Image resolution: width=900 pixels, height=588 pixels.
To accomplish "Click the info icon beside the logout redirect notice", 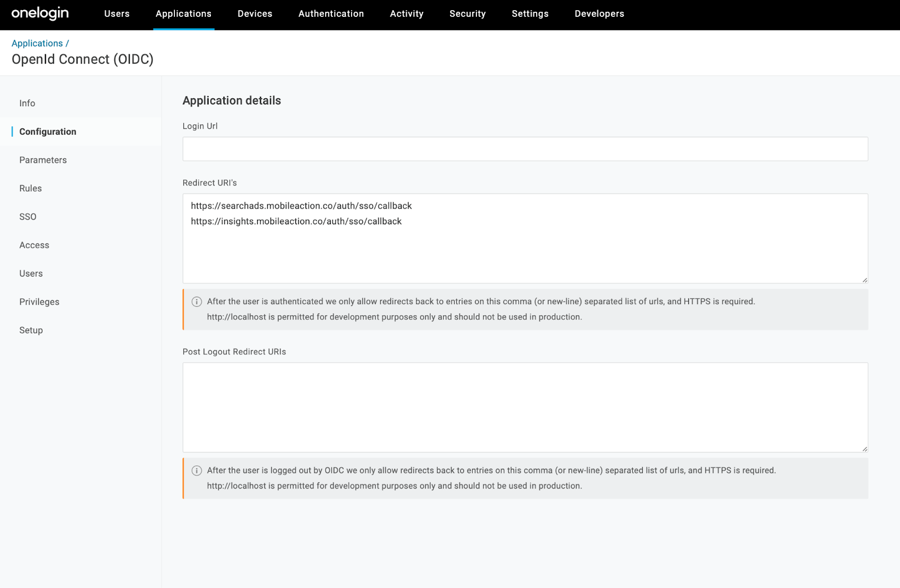I will 196,471.
